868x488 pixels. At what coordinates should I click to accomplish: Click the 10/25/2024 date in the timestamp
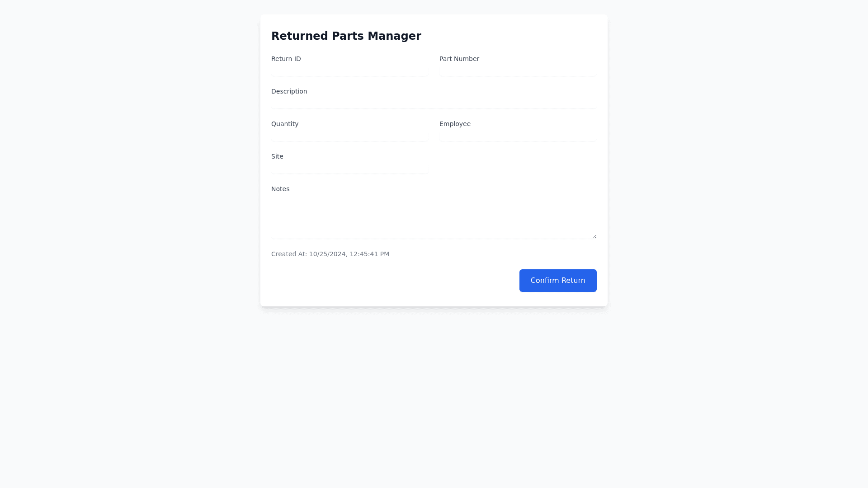click(x=327, y=254)
